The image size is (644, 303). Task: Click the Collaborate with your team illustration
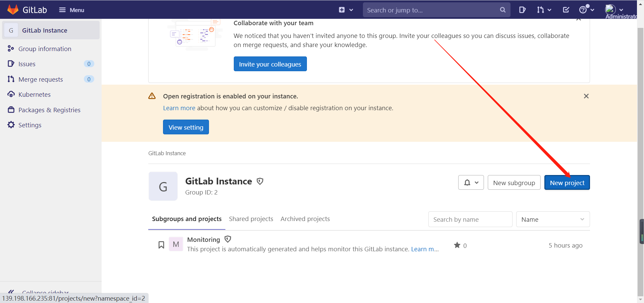point(196,34)
